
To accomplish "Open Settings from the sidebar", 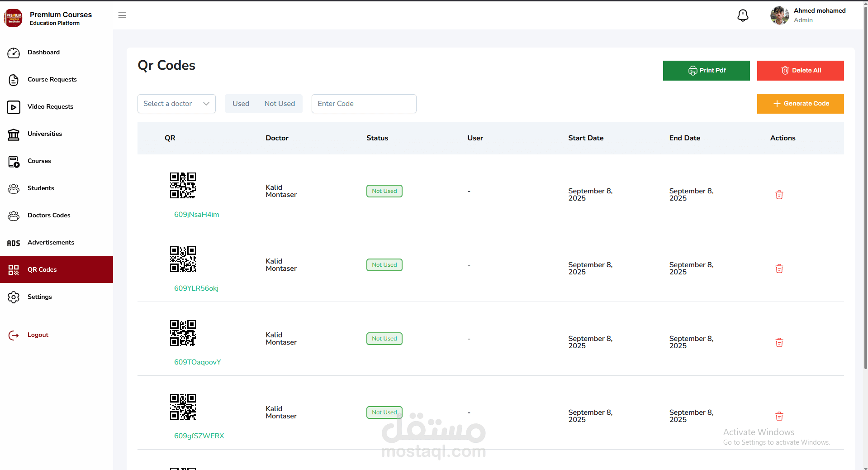I will pos(57,297).
